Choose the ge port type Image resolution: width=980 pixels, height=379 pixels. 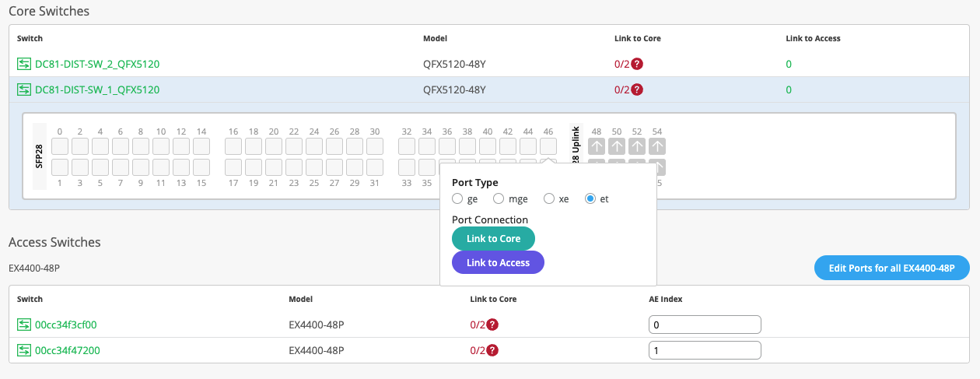pos(459,198)
